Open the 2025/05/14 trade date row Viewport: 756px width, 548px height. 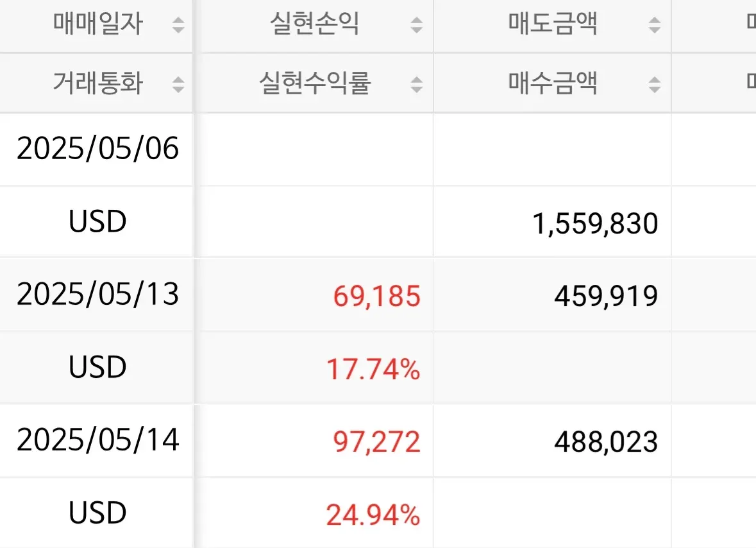[97, 440]
